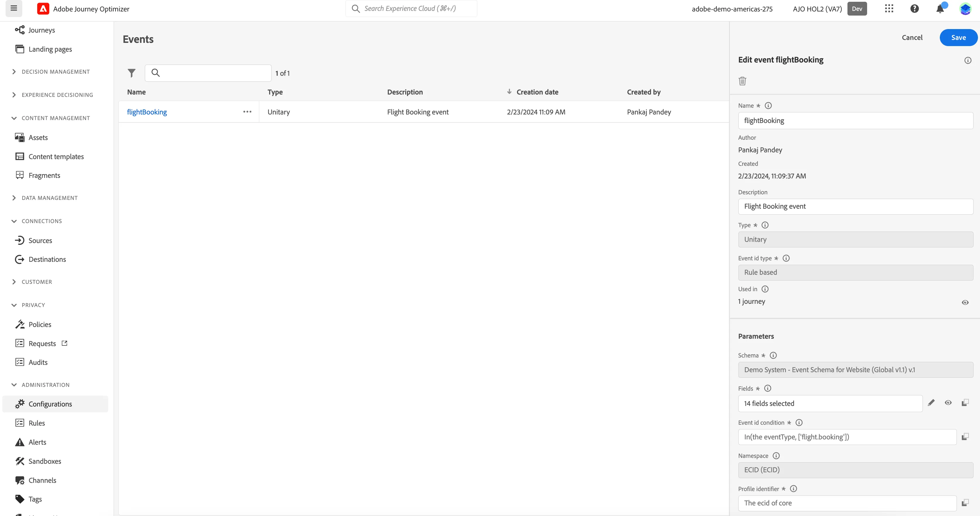The image size is (980, 516).
Task: Click Cancel in the edit panel
Action: (x=912, y=37)
